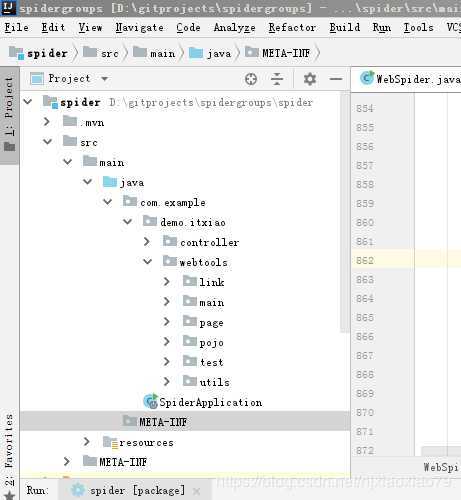The height and width of the screenshot is (500, 461).
Task: Click the main folder under webtools
Action: coord(204,302)
